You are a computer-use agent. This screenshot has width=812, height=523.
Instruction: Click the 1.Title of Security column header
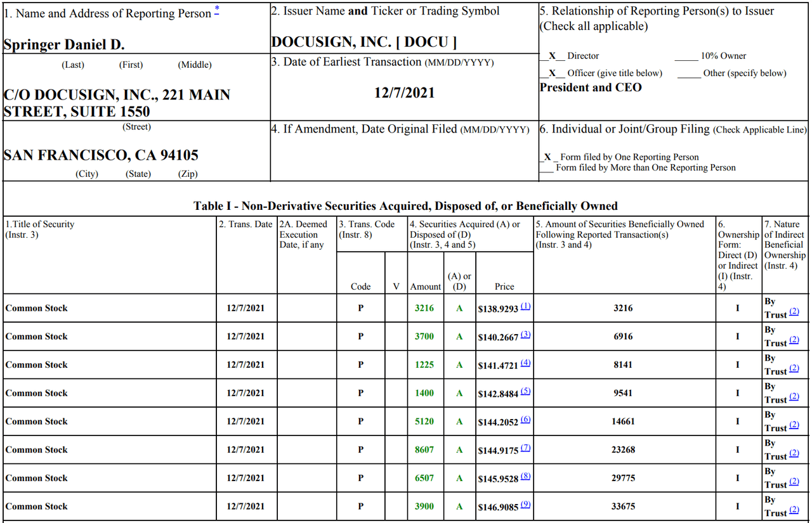[39, 229]
